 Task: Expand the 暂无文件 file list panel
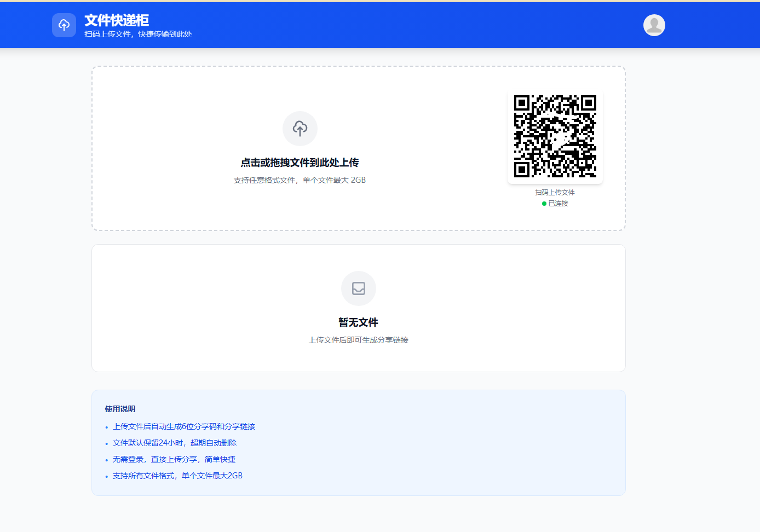[x=358, y=308]
